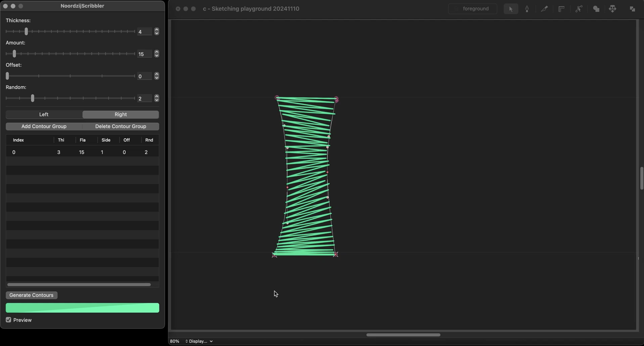Decrease the Amount value with stepper down

(157, 55)
